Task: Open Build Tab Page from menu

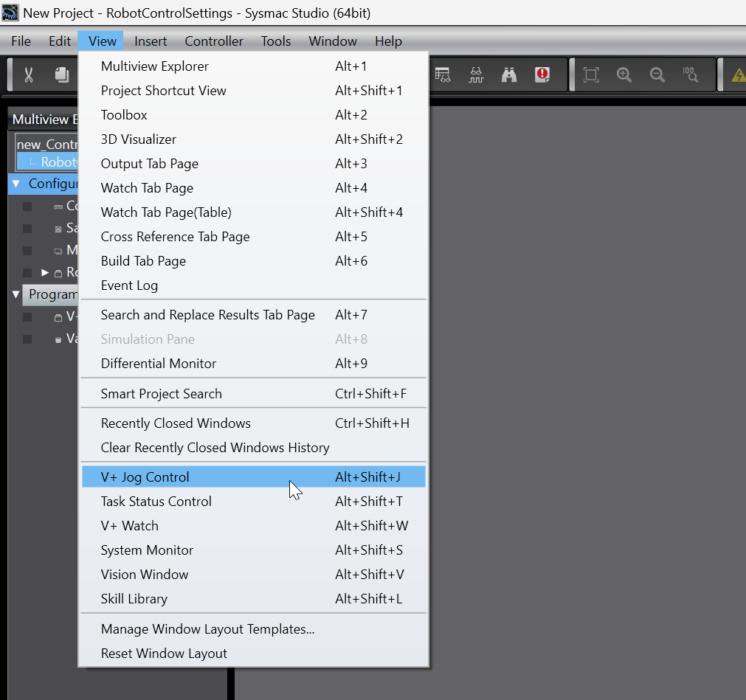Action: tap(254, 260)
